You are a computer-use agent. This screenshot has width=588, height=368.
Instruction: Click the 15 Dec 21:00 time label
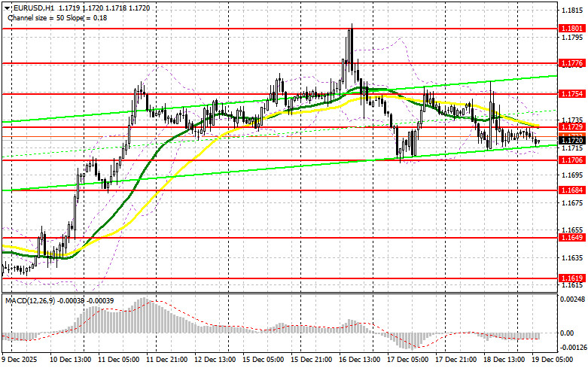click(311, 360)
